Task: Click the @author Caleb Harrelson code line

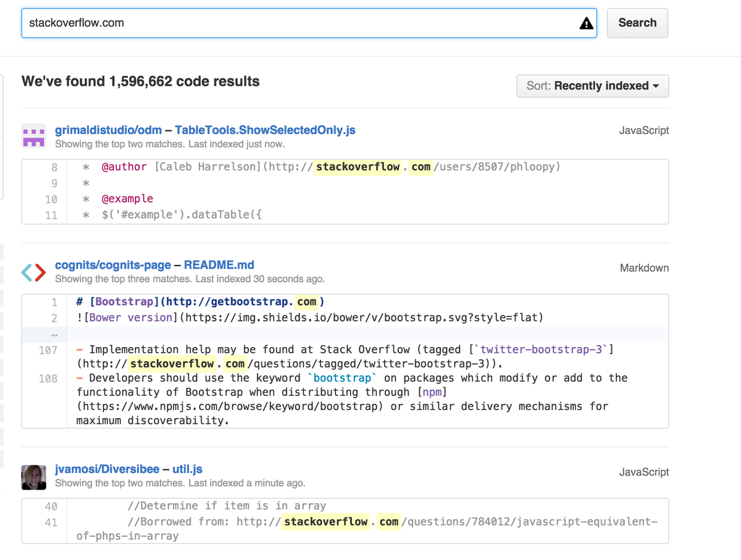Action: [x=322, y=167]
